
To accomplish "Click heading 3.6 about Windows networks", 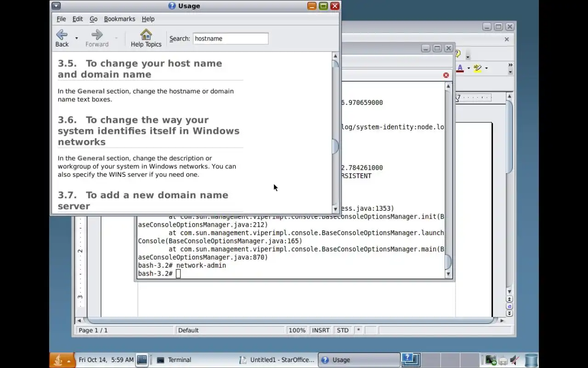I will pos(149,131).
